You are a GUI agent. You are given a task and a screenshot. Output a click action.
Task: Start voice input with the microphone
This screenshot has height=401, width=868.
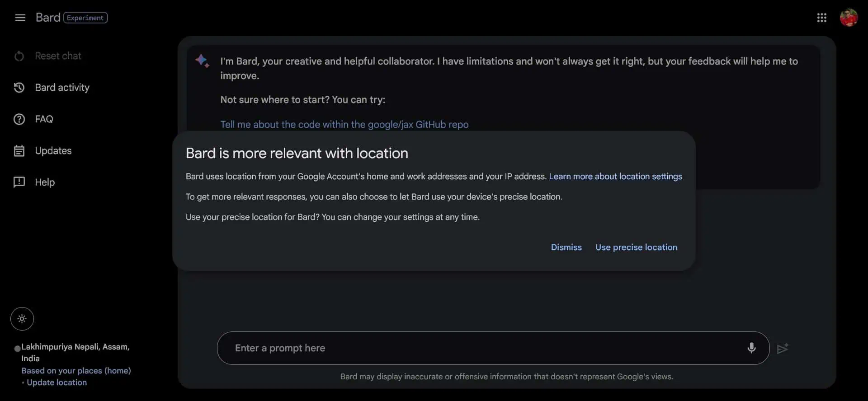(x=751, y=348)
